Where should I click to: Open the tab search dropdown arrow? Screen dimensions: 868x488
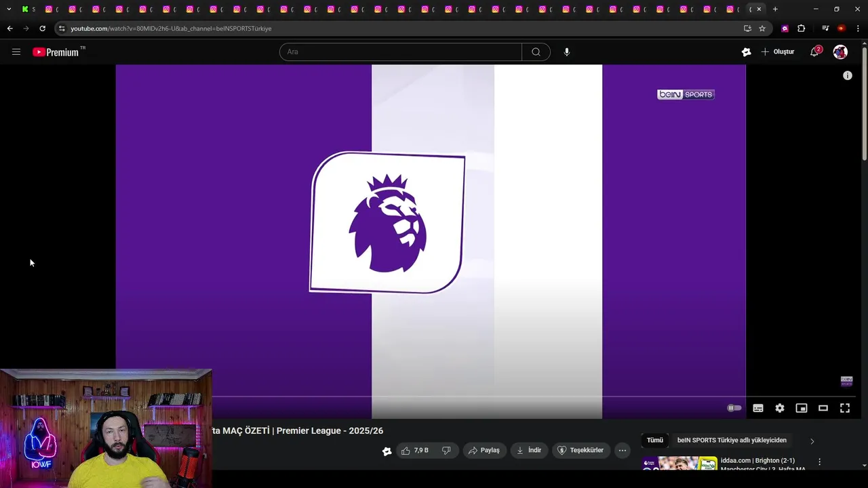tap(9, 9)
